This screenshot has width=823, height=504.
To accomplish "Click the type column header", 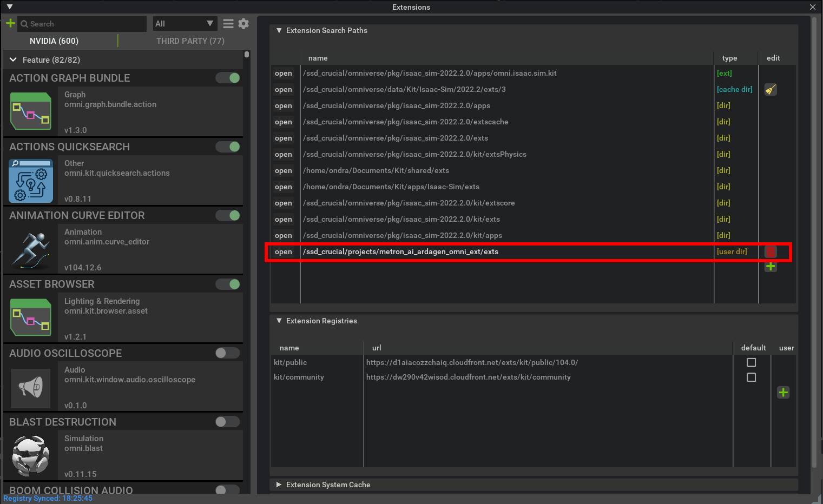I will coord(729,58).
